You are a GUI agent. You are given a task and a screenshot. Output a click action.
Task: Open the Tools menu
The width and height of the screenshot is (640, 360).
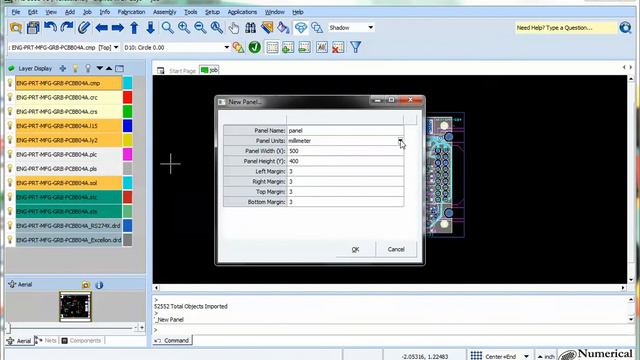click(x=191, y=12)
